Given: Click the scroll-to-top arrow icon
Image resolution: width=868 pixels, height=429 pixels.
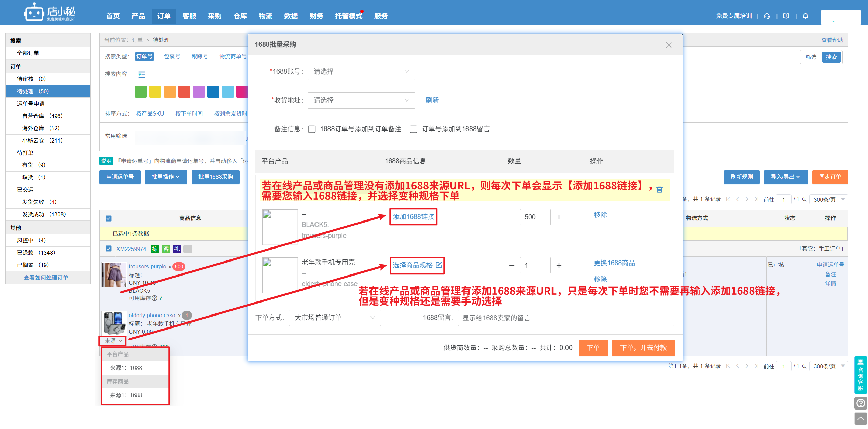Looking at the screenshot, I should tap(860, 418).
